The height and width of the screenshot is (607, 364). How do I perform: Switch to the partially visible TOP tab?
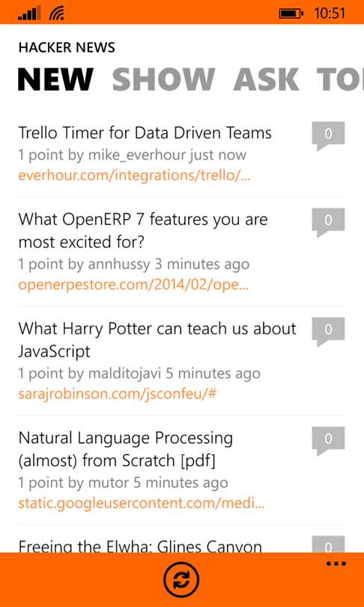click(x=340, y=79)
